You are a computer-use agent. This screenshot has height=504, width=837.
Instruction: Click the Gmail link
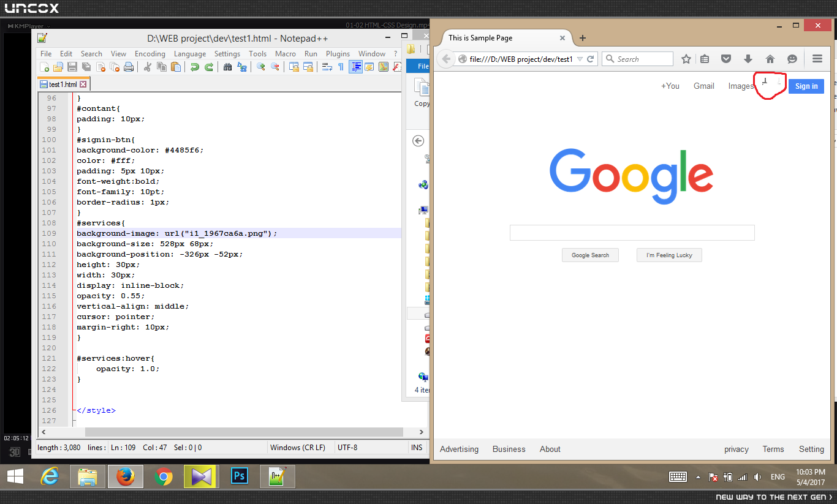(704, 86)
